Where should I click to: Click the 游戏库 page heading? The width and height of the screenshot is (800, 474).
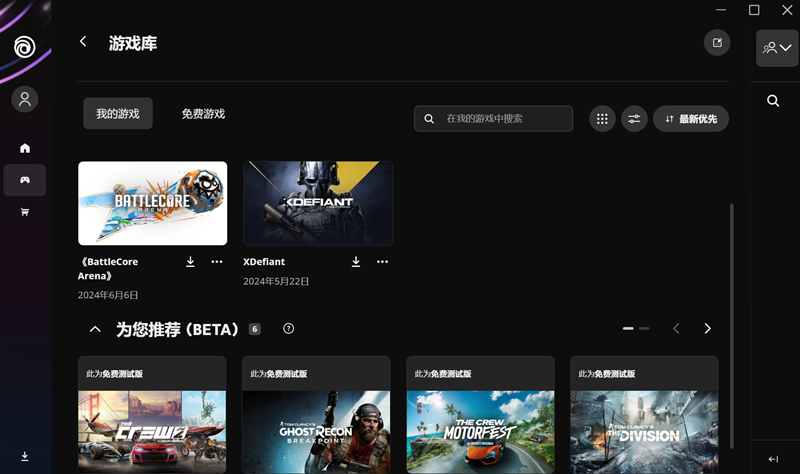pos(133,43)
